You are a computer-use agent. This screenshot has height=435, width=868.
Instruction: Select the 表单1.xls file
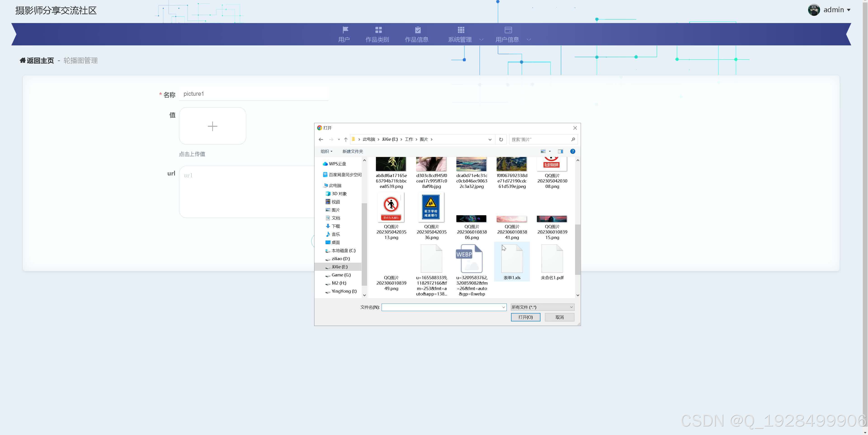(x=512, y=262)
